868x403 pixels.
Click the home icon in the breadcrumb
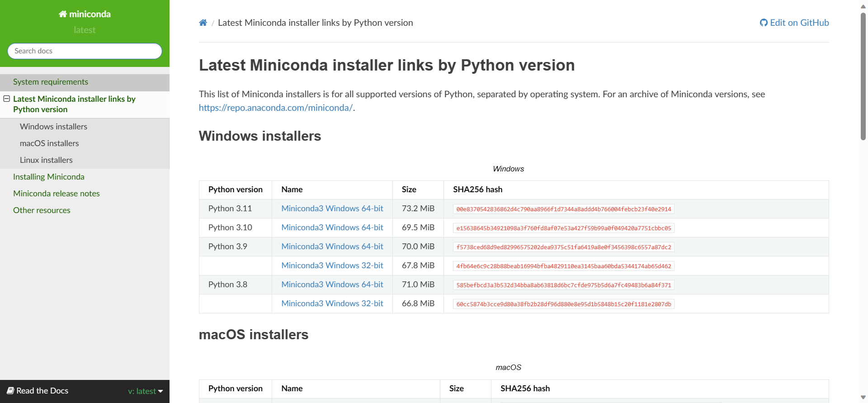click(x=203, y=23)
